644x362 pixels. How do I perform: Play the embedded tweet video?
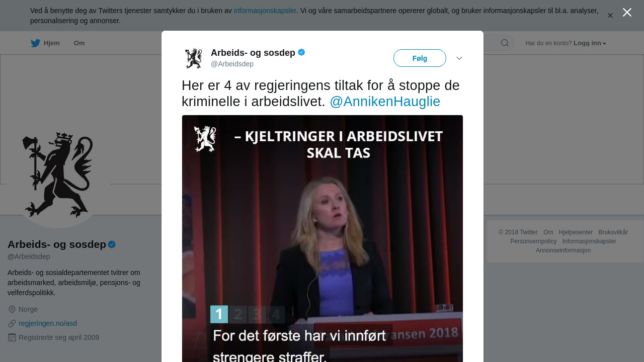point(323,239)
